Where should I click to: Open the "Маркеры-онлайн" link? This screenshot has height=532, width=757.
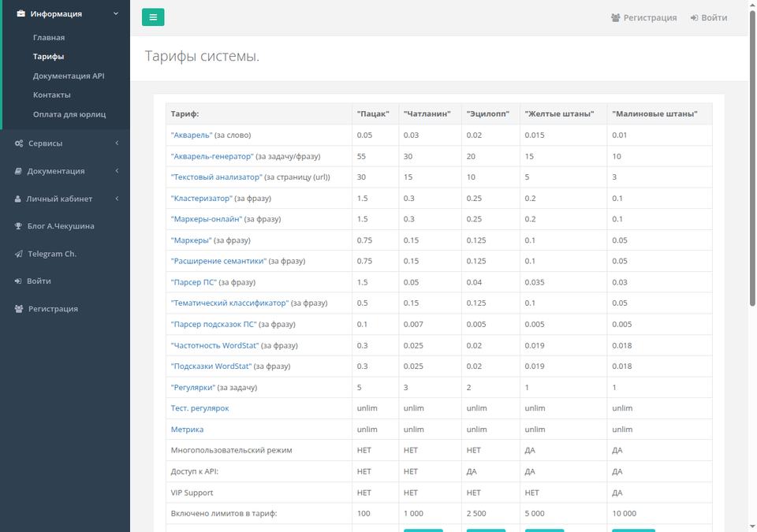[x=207, y=219]
